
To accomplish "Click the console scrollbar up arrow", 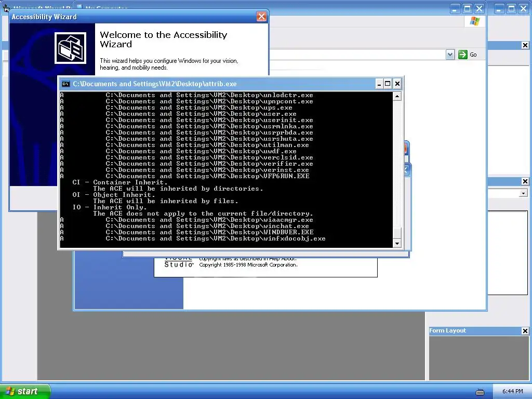I will [x=397, y=96].
